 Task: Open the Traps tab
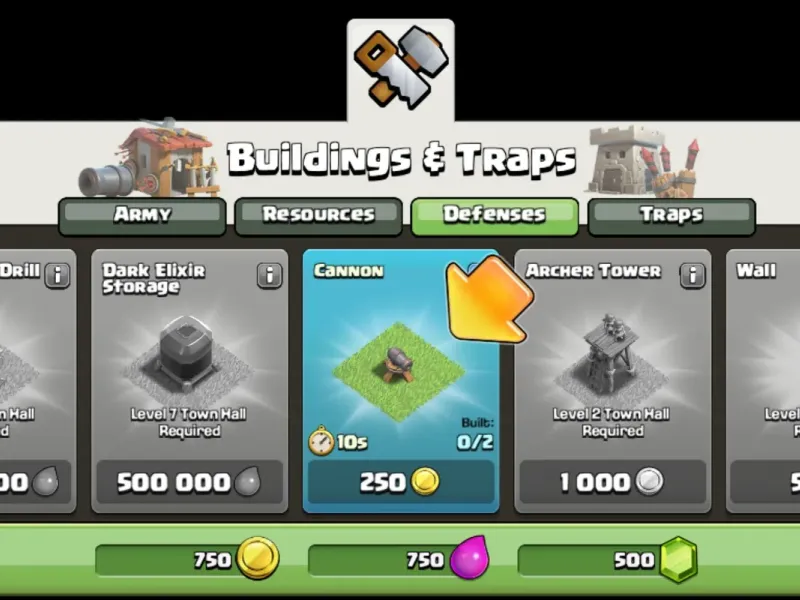click(671, 216)
